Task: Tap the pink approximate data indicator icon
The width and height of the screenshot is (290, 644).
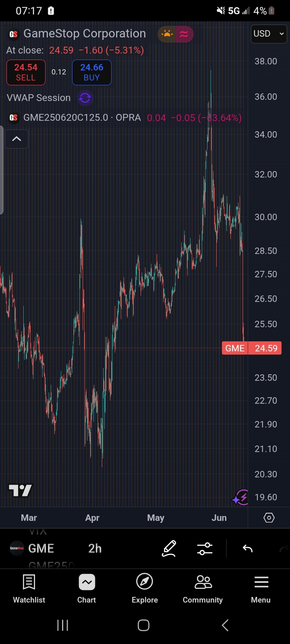Action: tap(184, 34)
